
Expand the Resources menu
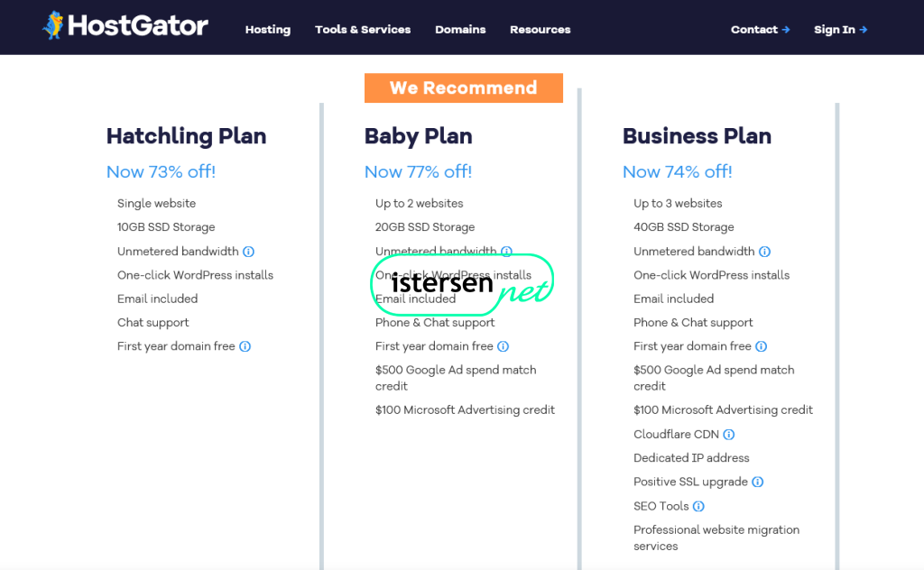[540, 30]
